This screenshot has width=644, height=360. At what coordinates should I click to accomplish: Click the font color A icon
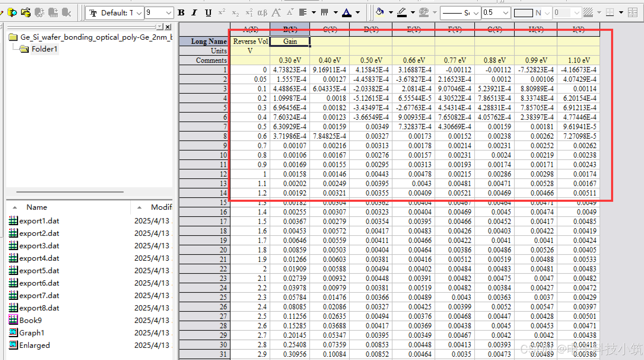[x=346, y=12]
